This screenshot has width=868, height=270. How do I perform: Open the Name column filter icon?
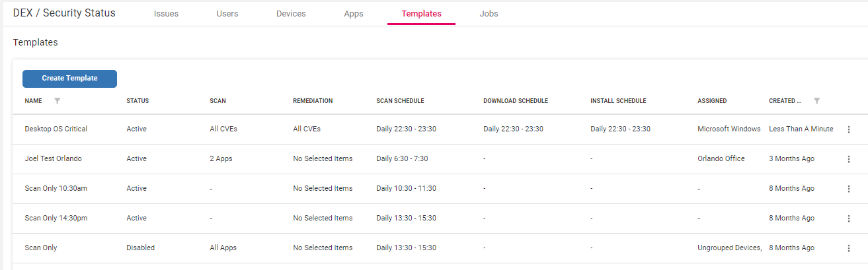[57, 101]
